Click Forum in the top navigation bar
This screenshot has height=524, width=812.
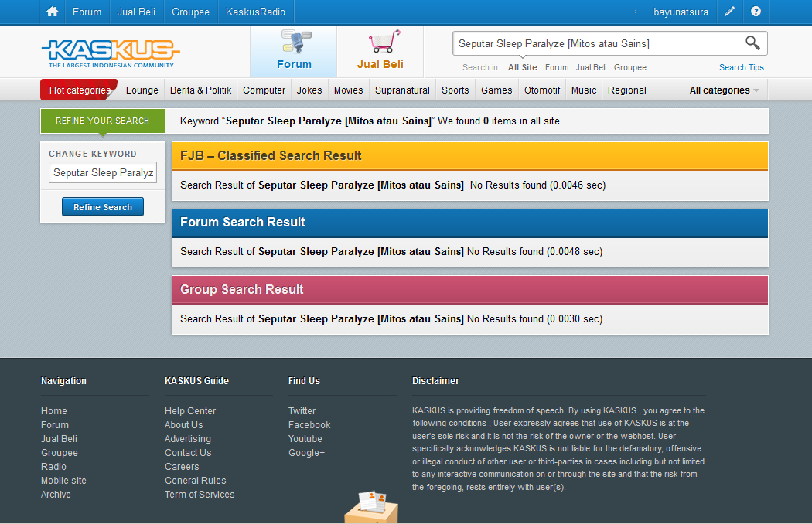pos(87,12)
